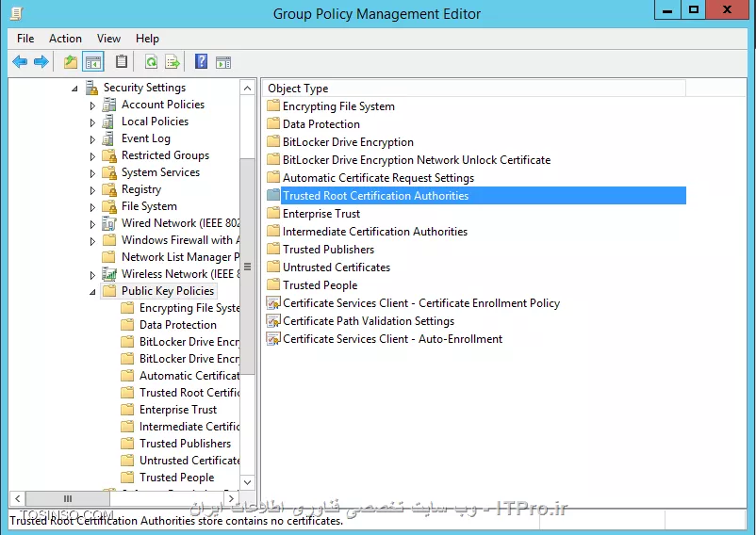756x535 pixels.
Task: Click tree pane scroll up arrow
Action: (247, 89)
